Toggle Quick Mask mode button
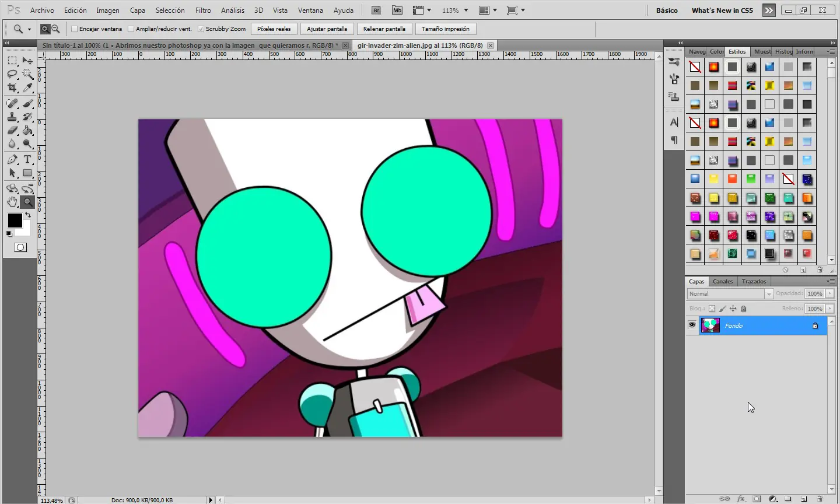Image resolution: width=840 pixels, height=504 pixels. click(x=20, y=247)
